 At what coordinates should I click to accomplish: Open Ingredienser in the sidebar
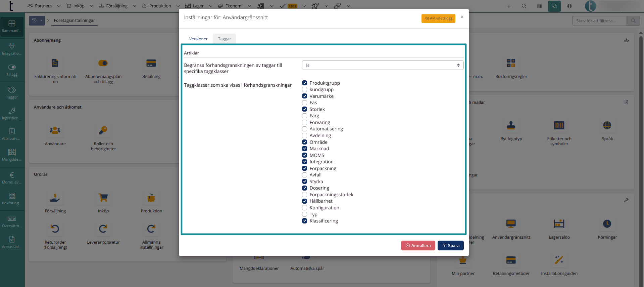[x=12, y=114]
